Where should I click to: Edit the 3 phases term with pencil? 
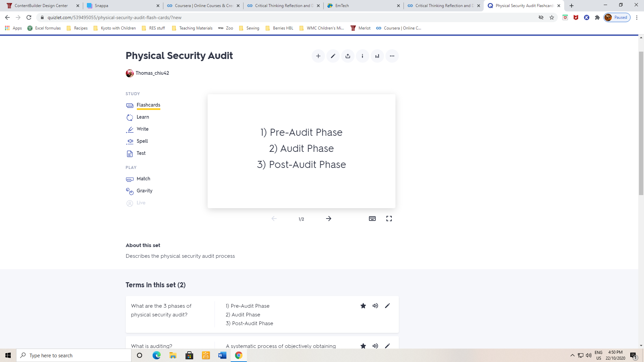[x=387, y=306]
